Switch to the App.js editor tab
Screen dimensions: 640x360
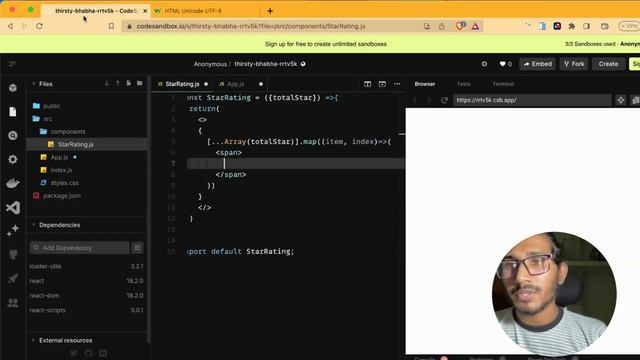point(236,84)
